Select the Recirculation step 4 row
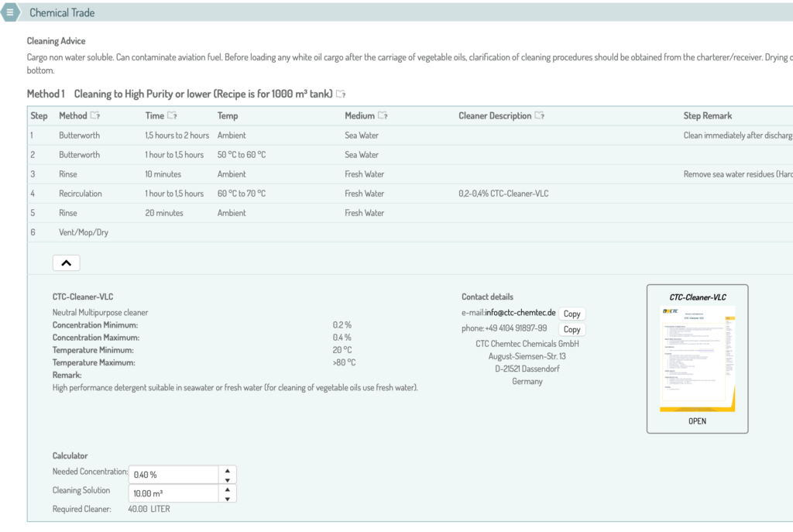This screenshot has height=532, width=793. (81, 194)
